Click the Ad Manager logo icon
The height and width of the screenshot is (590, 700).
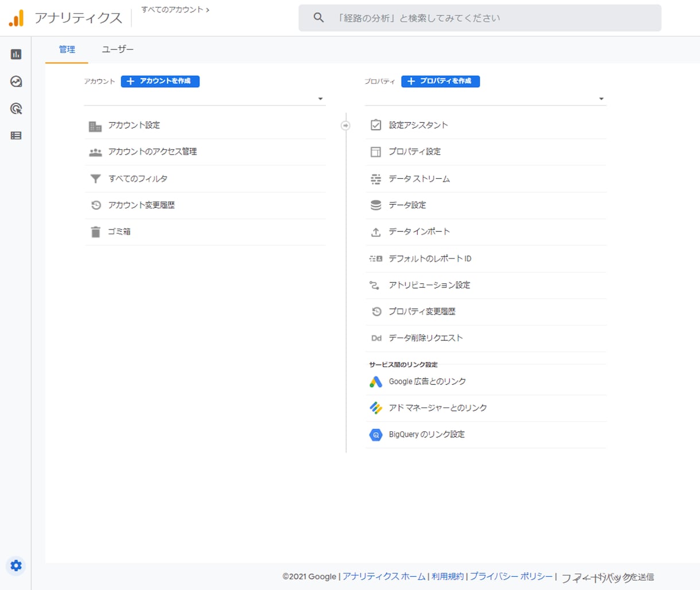point(376,408)
